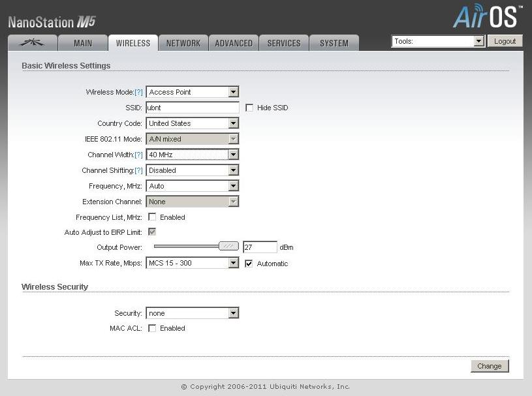Open the Ubiquiti logo tab
This screenshot has width=532, height=396.
pos(32,43)
